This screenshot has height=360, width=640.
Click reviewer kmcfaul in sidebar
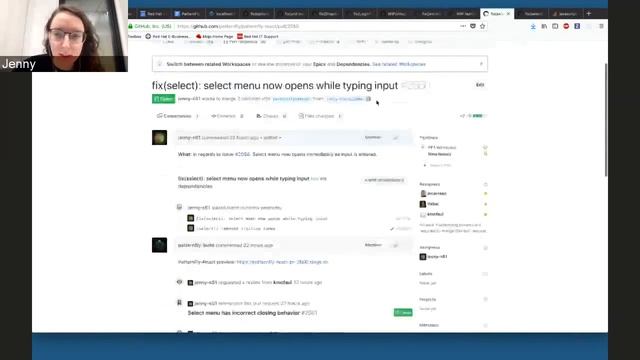point(435,214)
